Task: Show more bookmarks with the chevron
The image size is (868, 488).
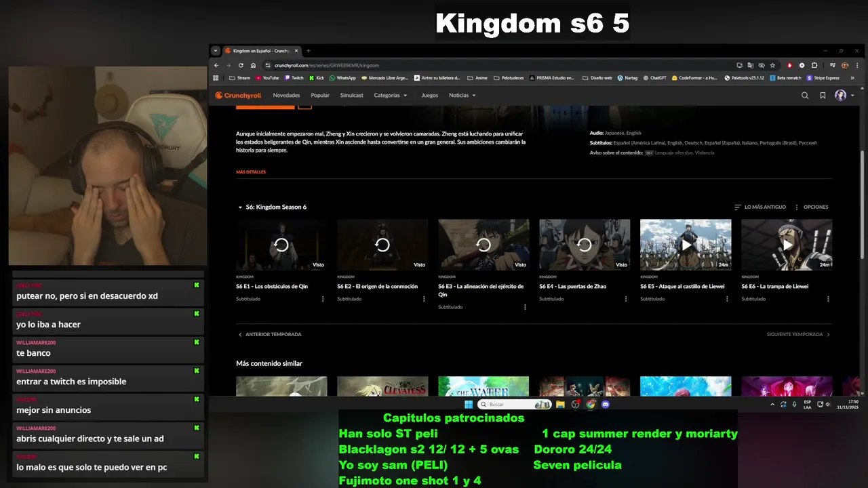Action: (853, 78)
